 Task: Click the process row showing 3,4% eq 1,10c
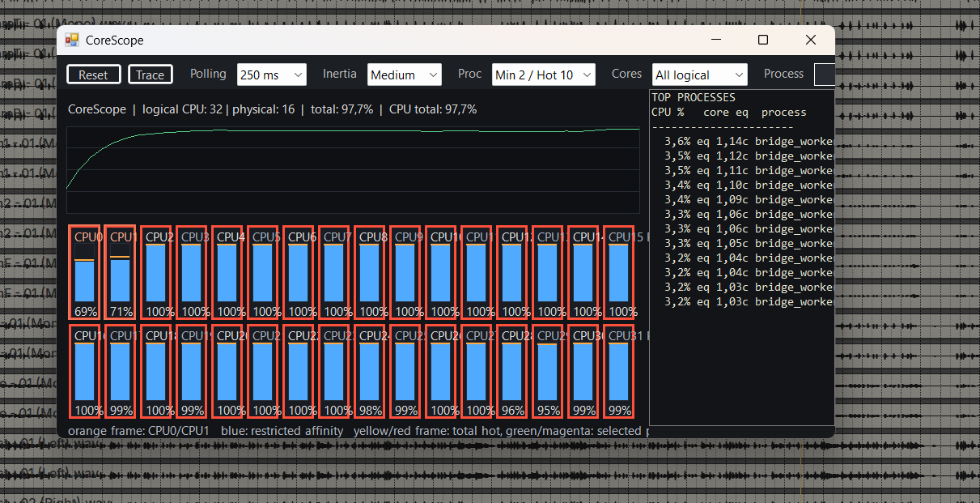click(x=742, y=185)
